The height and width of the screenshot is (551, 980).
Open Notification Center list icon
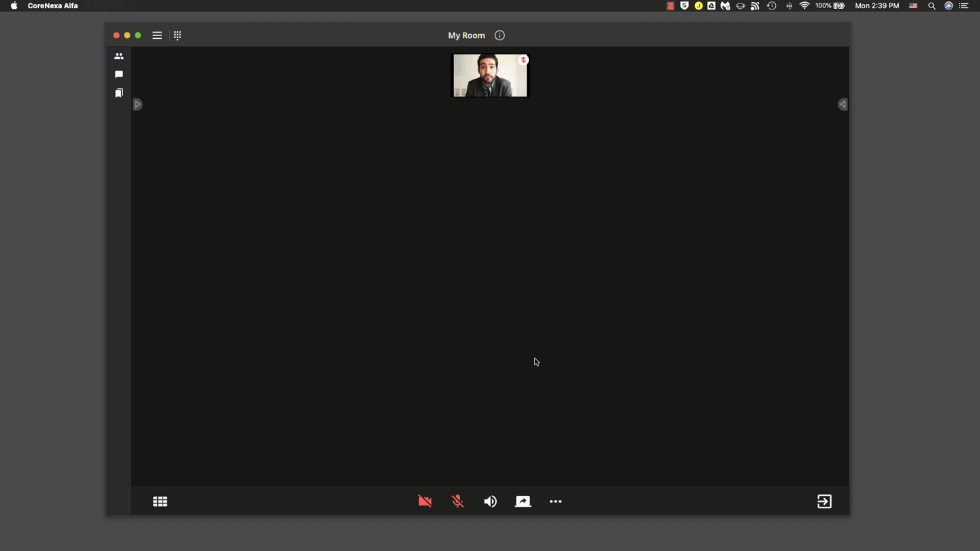point(964,5)
